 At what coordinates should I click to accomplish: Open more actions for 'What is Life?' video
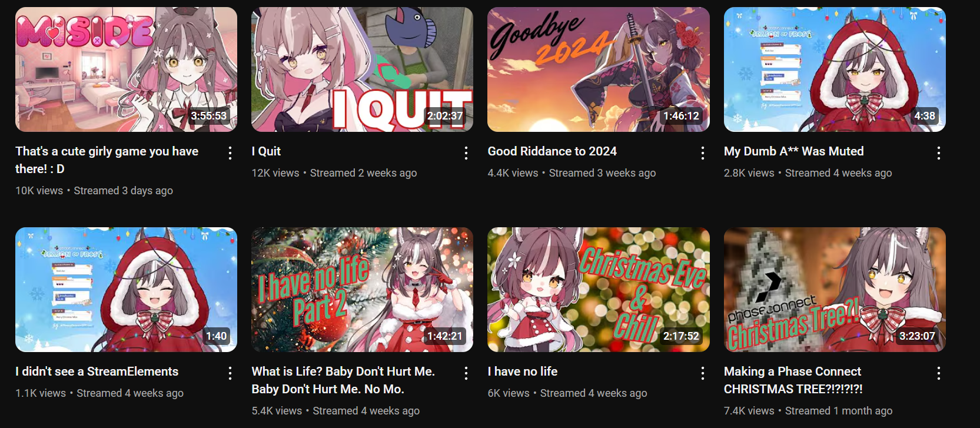tap(466, 373)
